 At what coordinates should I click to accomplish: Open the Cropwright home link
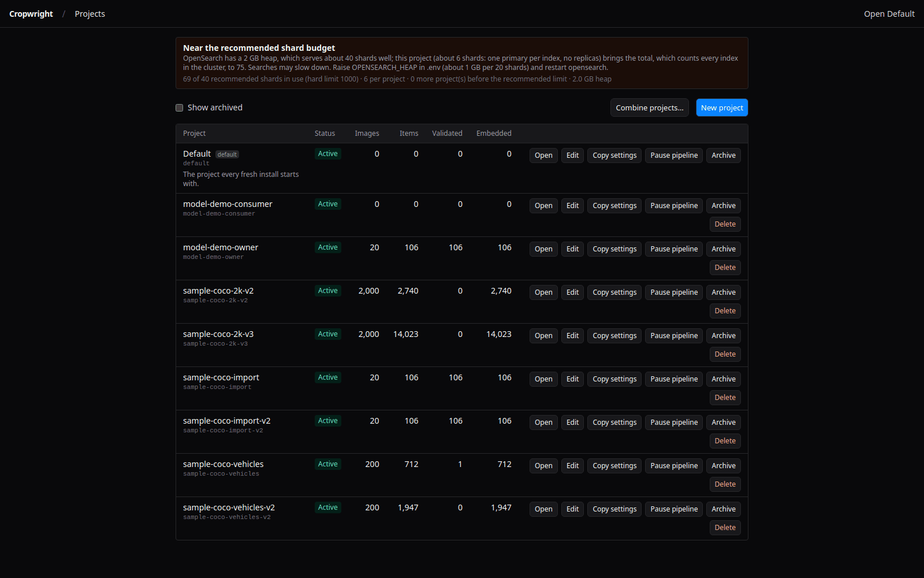click(x=31, y=14)
